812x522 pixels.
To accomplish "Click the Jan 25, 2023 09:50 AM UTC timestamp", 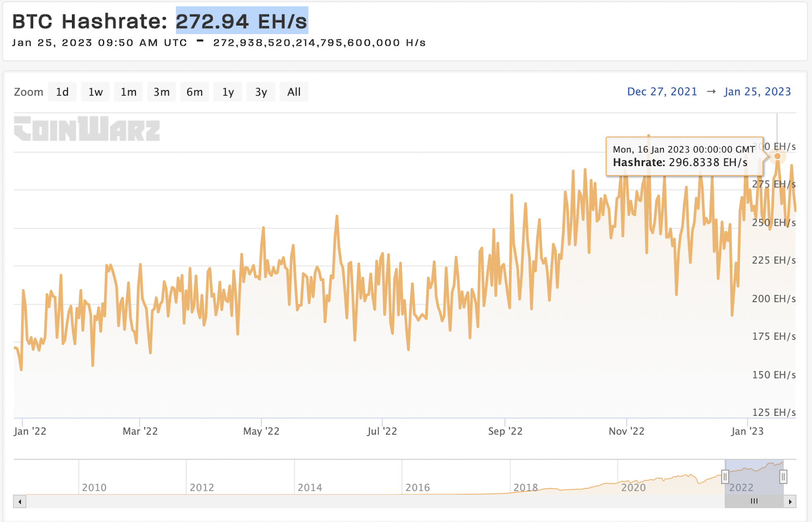I will click(x=99, y=43).
